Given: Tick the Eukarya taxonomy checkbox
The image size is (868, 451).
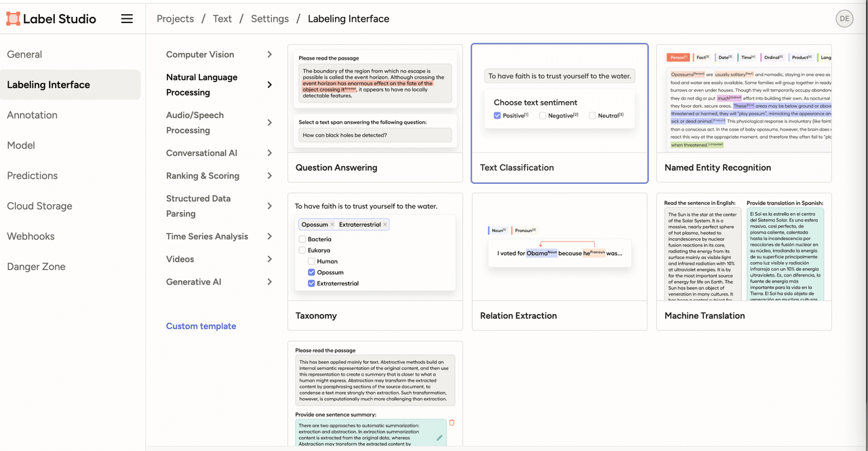Looking at the screenshot, I should pyautogui.click(x=302, y=250).
